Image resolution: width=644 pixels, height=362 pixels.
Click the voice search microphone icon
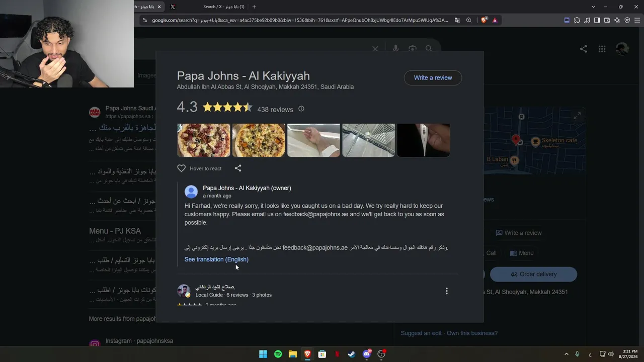tap(395, 49)
